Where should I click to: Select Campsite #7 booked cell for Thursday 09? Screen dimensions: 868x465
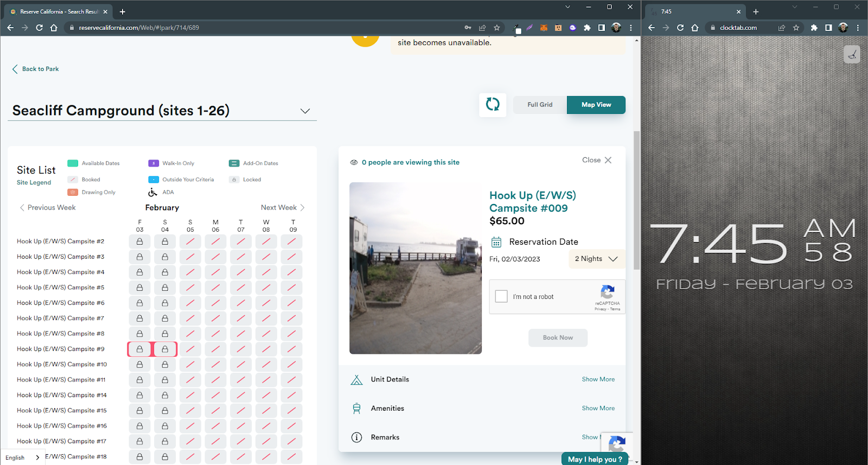[292, 319]
